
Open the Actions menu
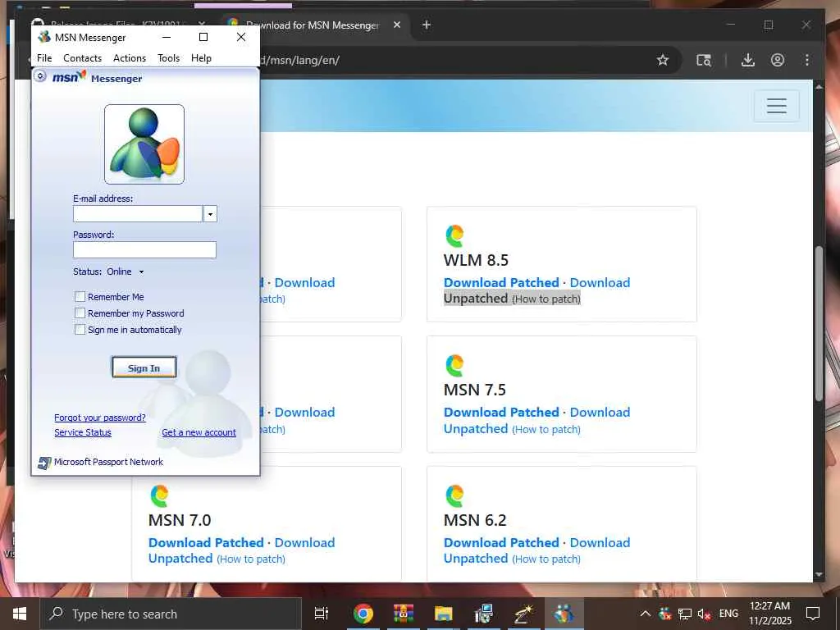click(x=130, y=58)
